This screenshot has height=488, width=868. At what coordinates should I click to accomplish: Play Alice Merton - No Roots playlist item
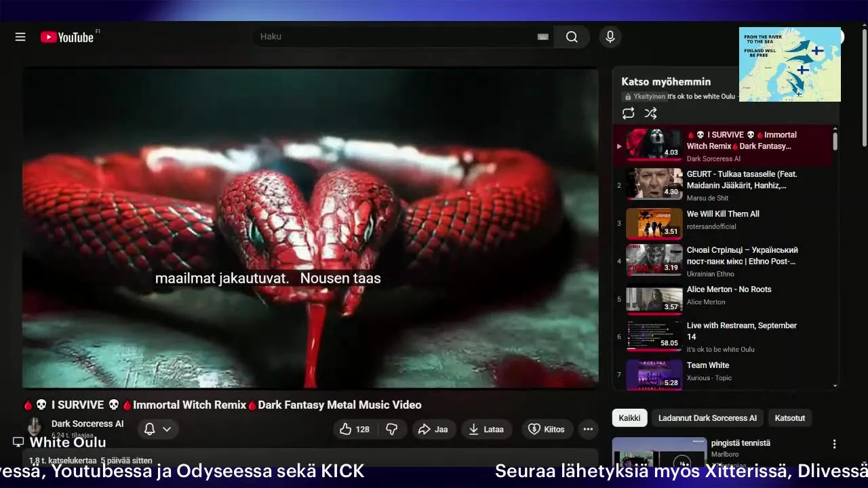click(x=722, y=300)
